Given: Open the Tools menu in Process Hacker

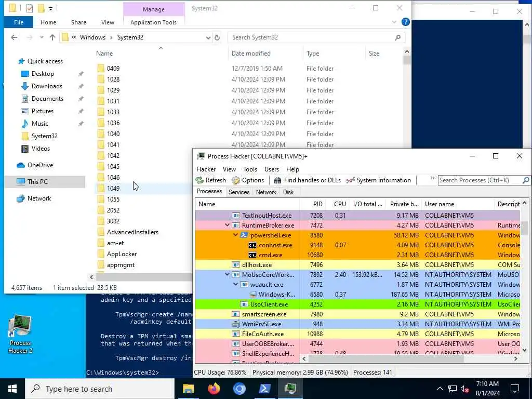Looking at the screenshot, I should pos(250,169).
